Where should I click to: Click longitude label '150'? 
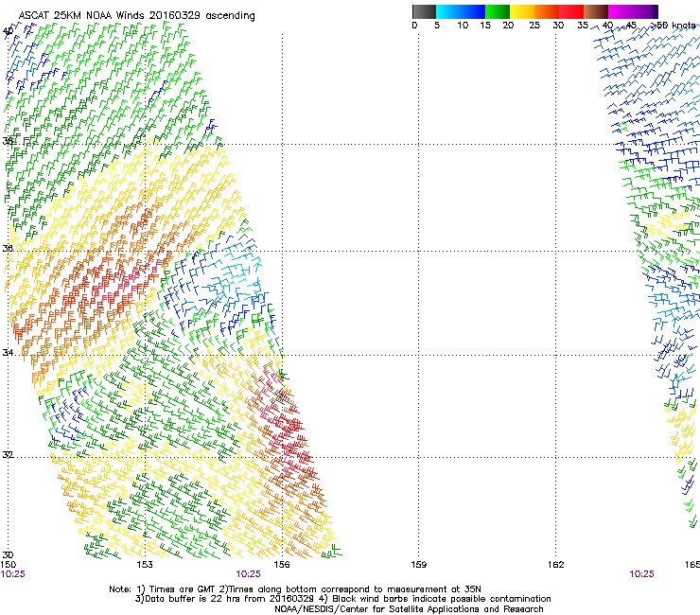tap(8, 565)
